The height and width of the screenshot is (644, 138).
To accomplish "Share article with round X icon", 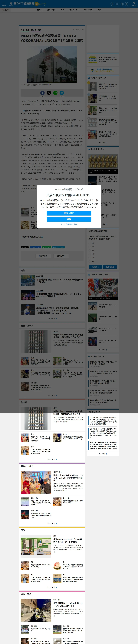I will click(49, 93).
